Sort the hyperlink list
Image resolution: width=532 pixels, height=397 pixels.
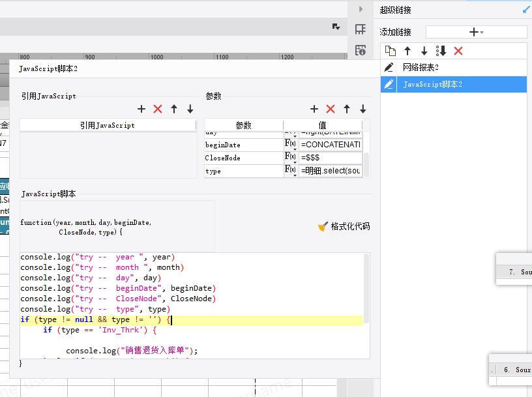(x=441, y=51)
